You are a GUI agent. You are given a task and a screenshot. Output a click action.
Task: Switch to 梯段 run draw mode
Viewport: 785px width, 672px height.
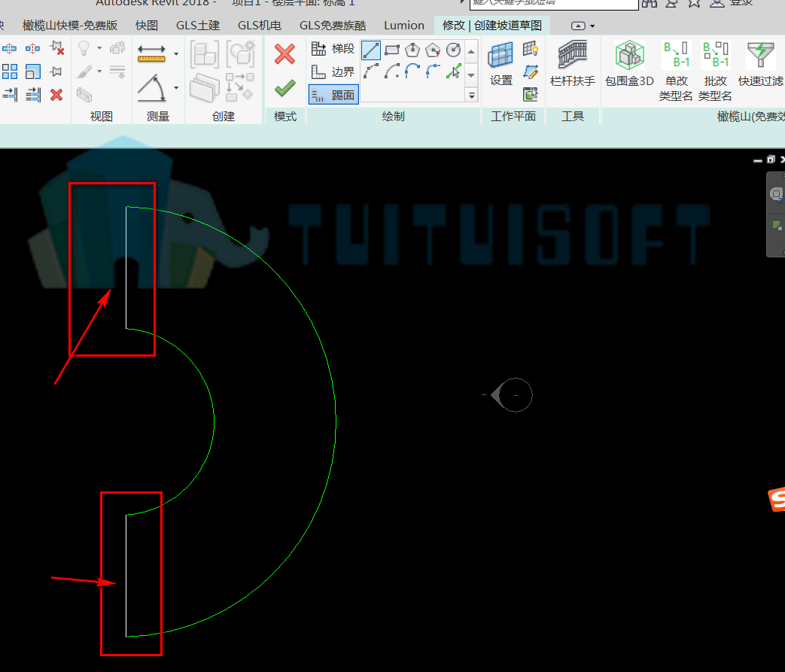point(333,49)
